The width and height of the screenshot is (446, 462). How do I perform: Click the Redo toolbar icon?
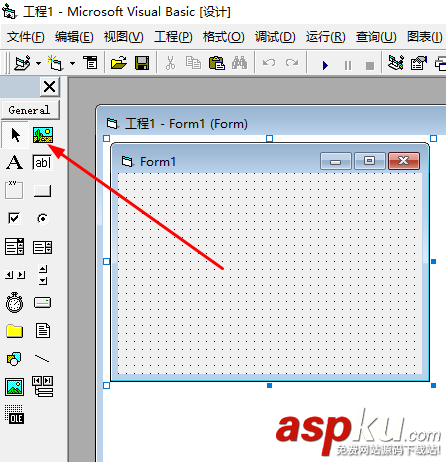(x=292, y=63)
